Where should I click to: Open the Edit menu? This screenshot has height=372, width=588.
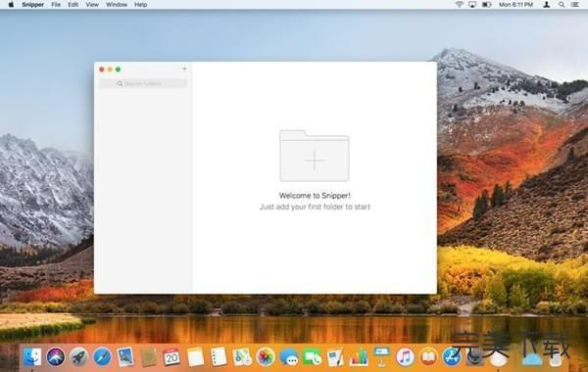pyautogui.click(x=73, y=5)
